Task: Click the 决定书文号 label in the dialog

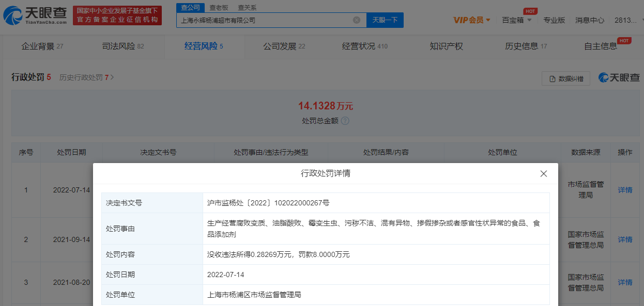Action: (124, 203)
